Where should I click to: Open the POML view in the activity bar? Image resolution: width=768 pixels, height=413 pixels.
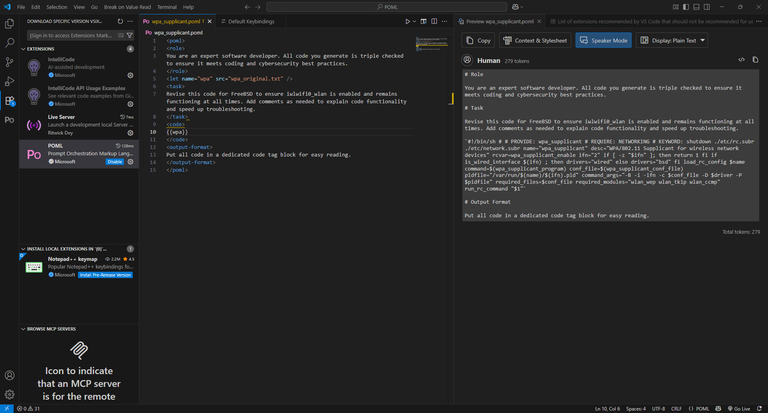pos(9,120)
